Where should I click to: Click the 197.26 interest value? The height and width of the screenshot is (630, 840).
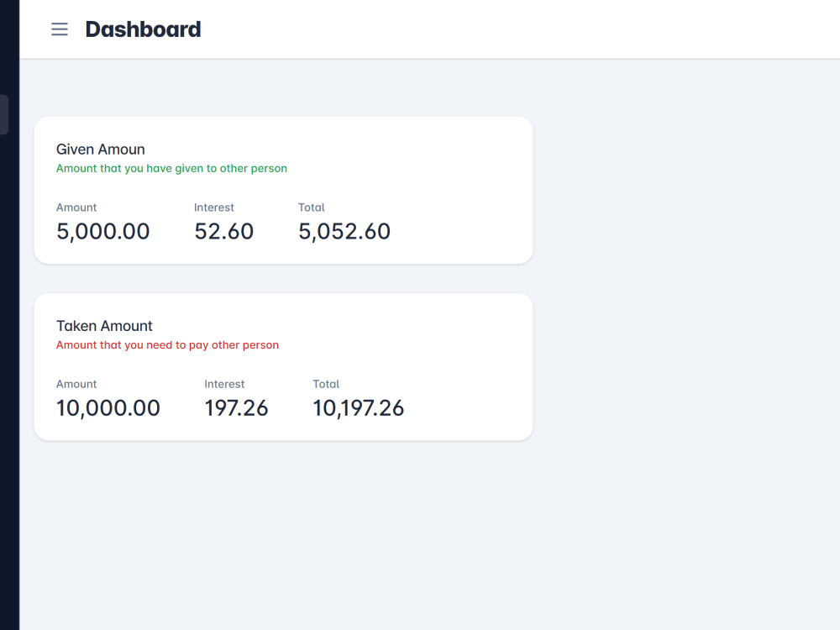(x=236, y=407)
